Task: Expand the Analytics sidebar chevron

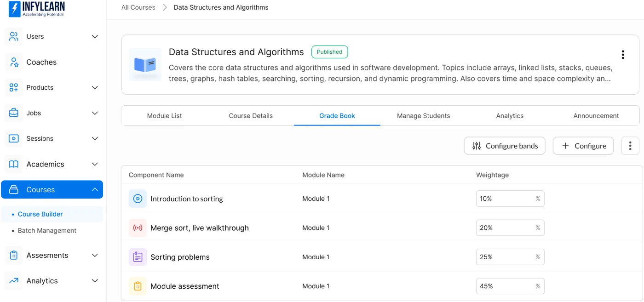Action: [95, 281]
